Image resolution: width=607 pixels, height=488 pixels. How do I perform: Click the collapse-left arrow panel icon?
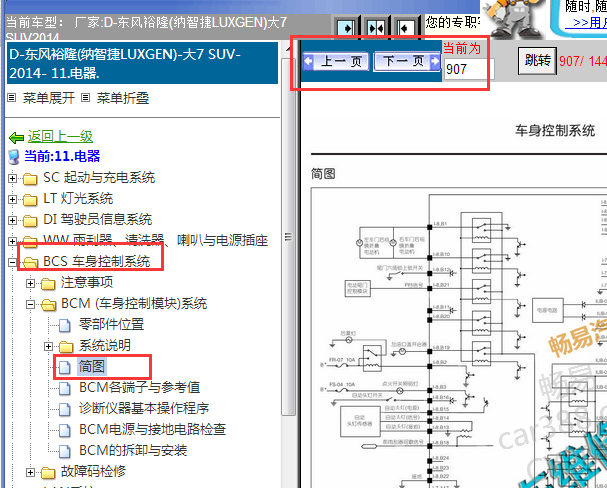click(405, 28)
